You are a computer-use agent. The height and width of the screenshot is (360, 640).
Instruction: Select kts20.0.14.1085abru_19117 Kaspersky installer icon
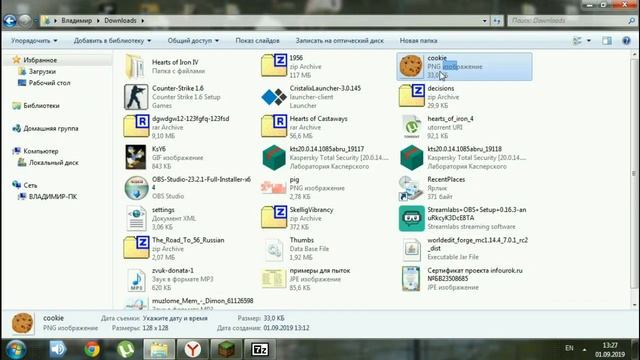click(274, 158)
